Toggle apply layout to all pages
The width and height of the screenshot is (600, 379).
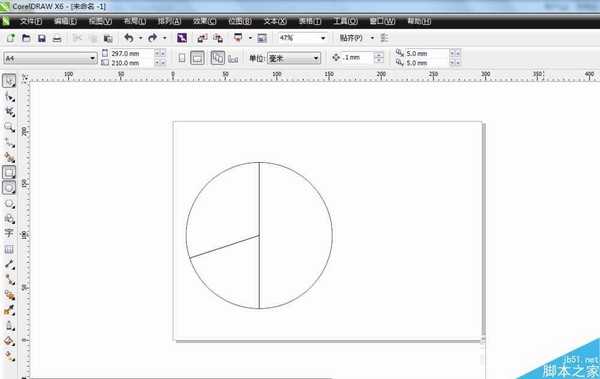coord(218,58)
